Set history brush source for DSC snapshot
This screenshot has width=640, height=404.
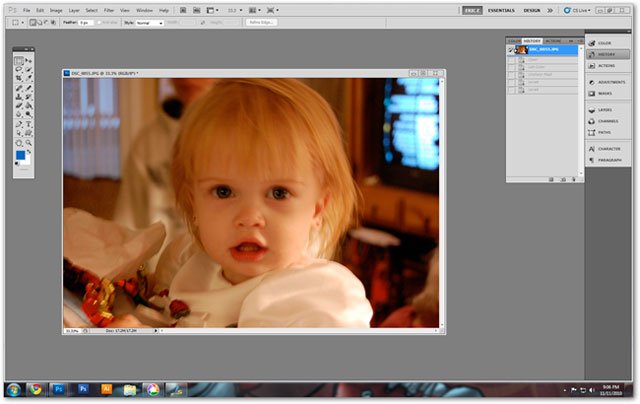click(x=510, y=50)
